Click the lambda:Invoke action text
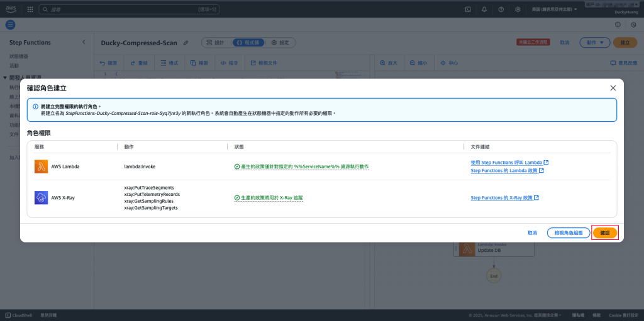Viewport: 644px width, 321px height. [x=140, y=166]
